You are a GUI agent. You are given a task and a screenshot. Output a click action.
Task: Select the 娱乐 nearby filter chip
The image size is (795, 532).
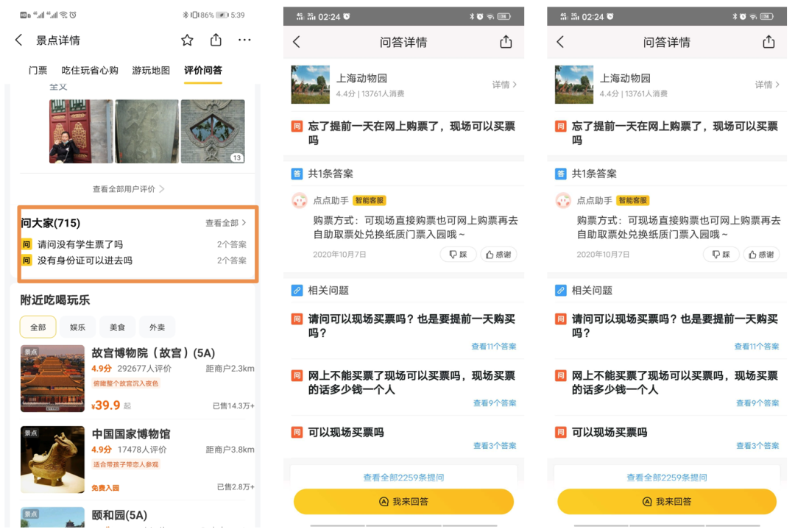pos(77,327)
